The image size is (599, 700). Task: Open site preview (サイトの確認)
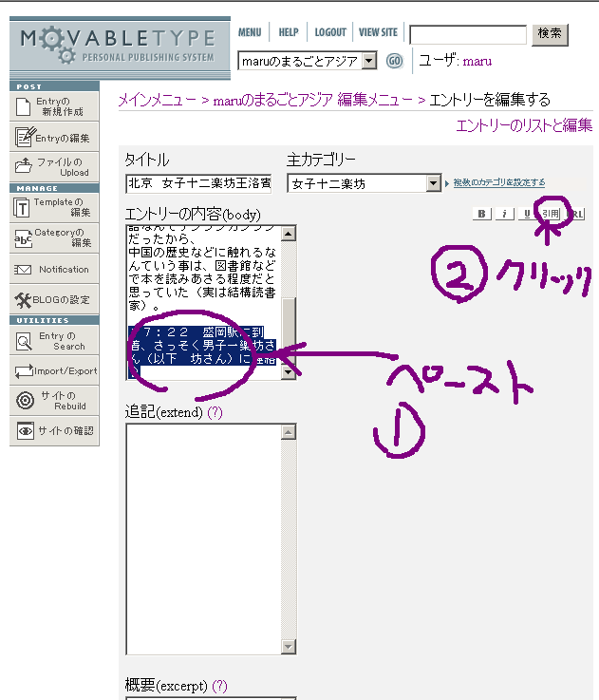pyautogui.click(x=54, y=431)
